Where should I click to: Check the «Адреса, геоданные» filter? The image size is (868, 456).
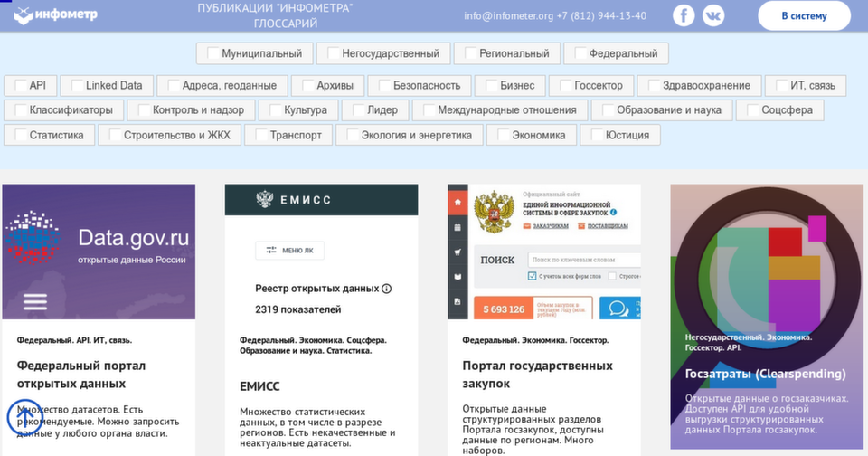(x=174, y=85)
